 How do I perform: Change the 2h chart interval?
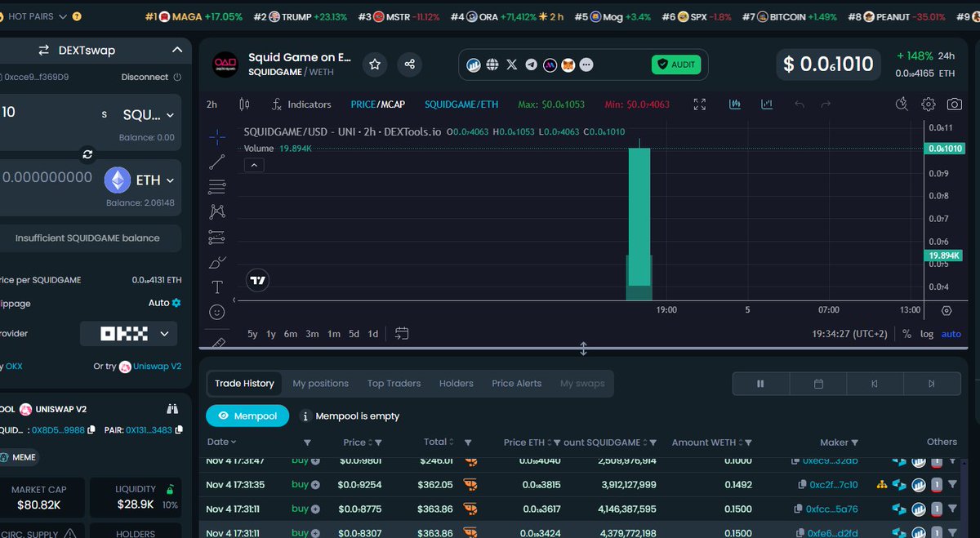pyautogui.click(x=212, y=104)
